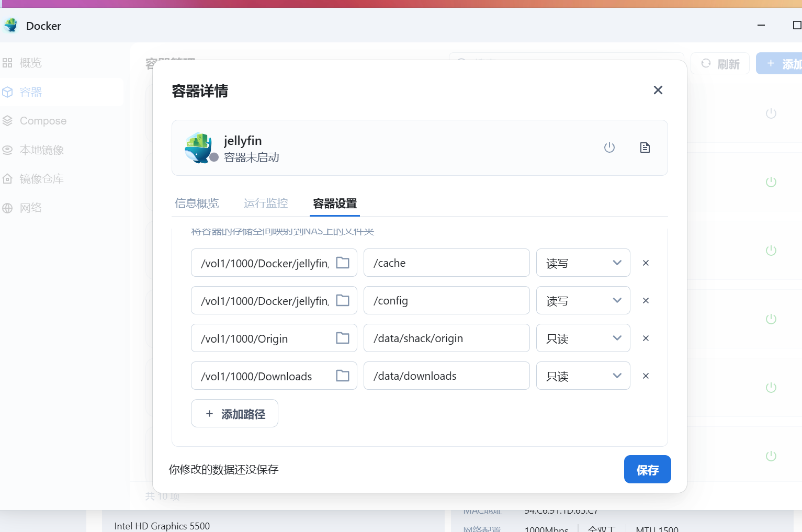Open permission dropdown for /data/downloads row
This screenshot has width=802, height=532.
click(x=583, y=376)
